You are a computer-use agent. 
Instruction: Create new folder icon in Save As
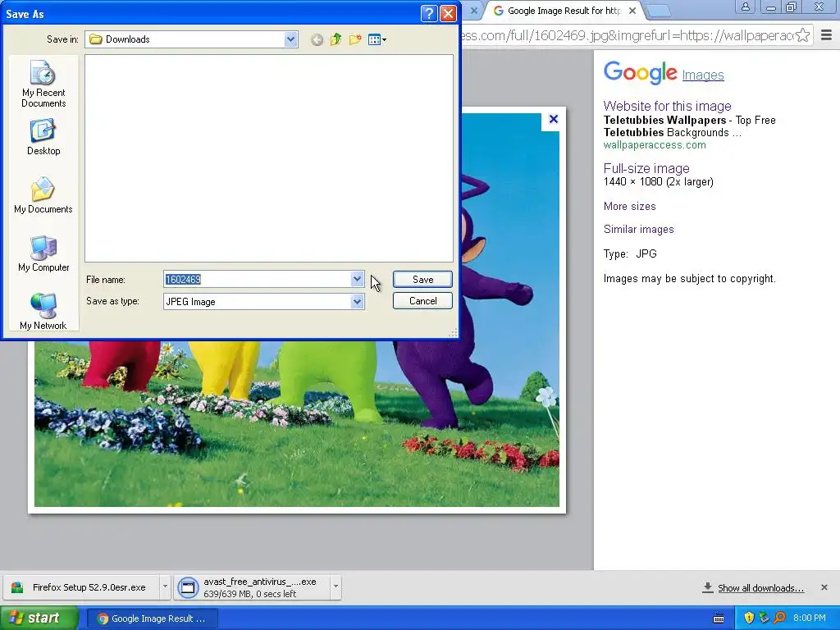[354, 39]
